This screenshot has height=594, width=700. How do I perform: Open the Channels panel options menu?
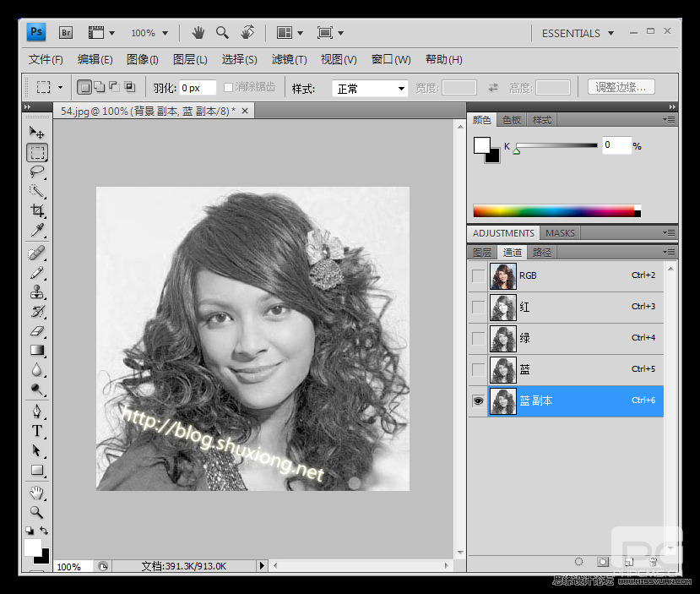(x=670, y=253)
